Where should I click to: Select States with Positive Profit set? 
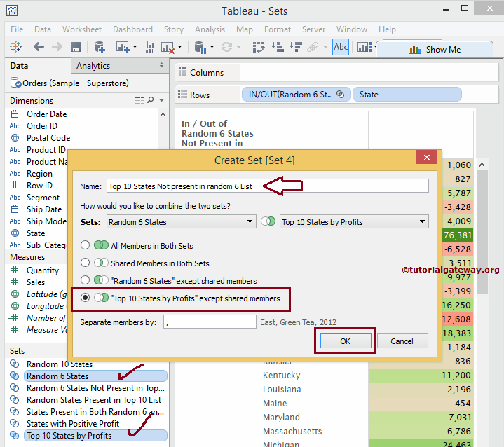73,423
